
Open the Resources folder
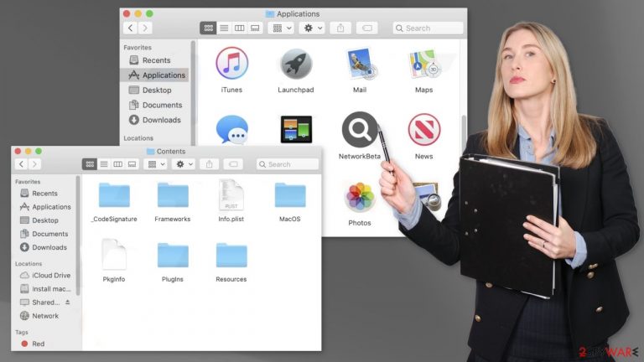pos(231,255)
